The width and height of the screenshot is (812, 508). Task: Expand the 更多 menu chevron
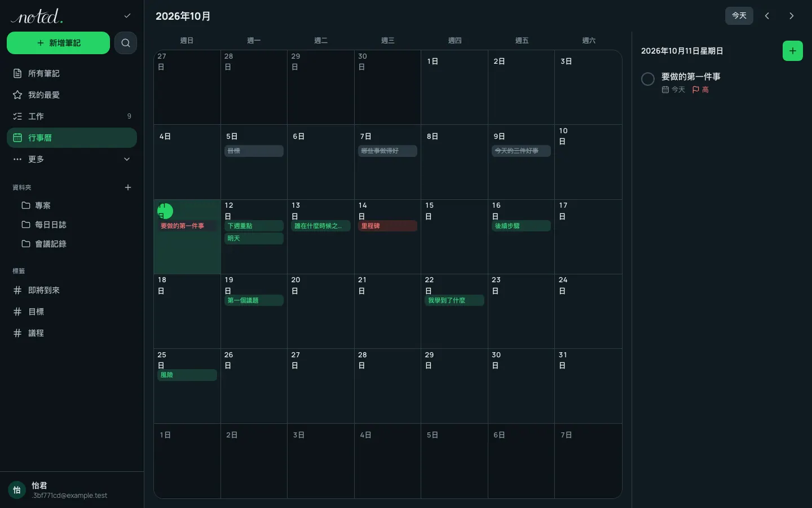tap(127, 159)
